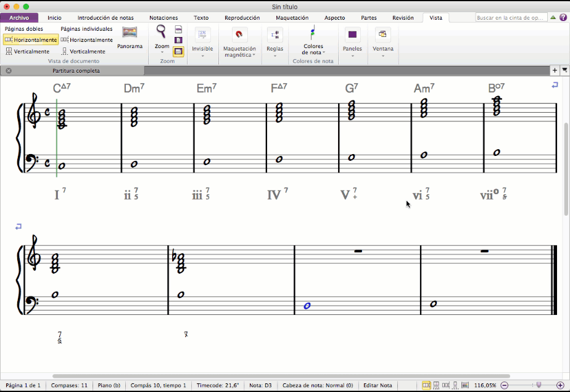The height and width of the screenshot is (392, 570).
Task: Switch to Reproducción ribbon tab
Action: 242,17
